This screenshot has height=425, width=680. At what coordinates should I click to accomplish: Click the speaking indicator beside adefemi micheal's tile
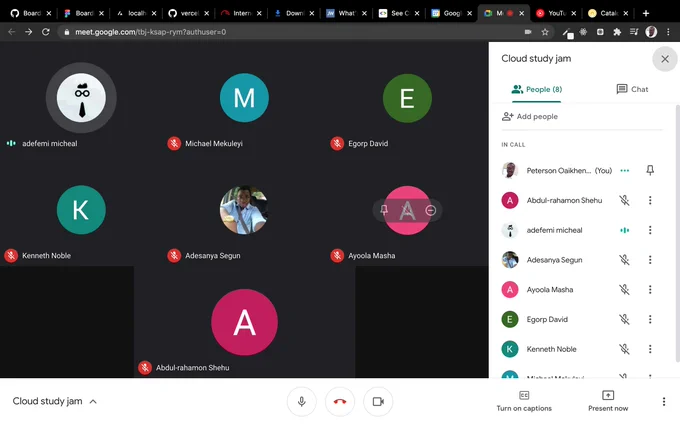coord(11,144)
